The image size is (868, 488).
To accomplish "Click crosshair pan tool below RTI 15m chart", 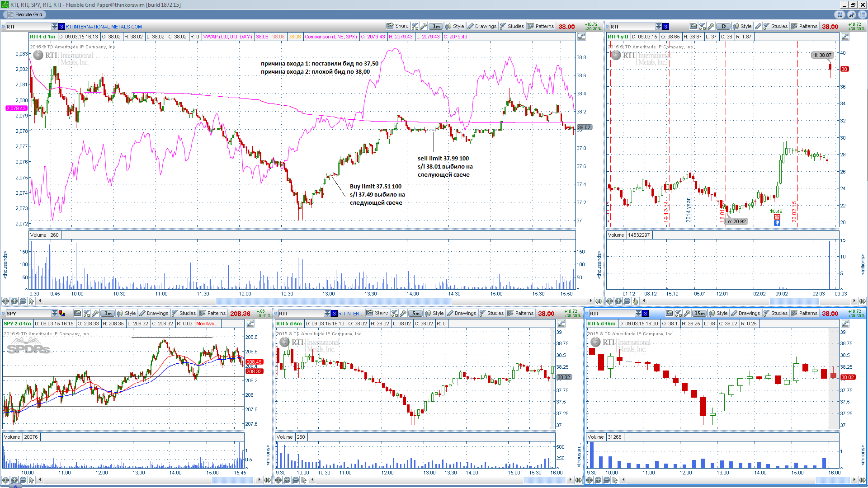I will pyautogui.click(x=589, y=480).
